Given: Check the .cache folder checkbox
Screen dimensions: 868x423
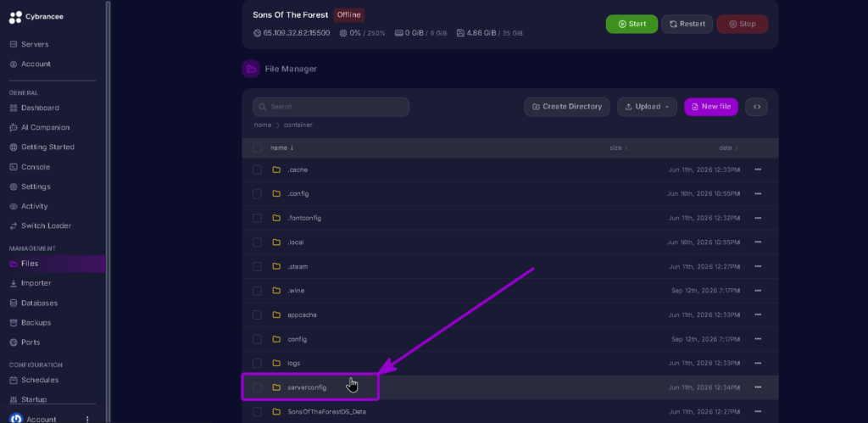Looking at the screenshot, I should point(258,170).
